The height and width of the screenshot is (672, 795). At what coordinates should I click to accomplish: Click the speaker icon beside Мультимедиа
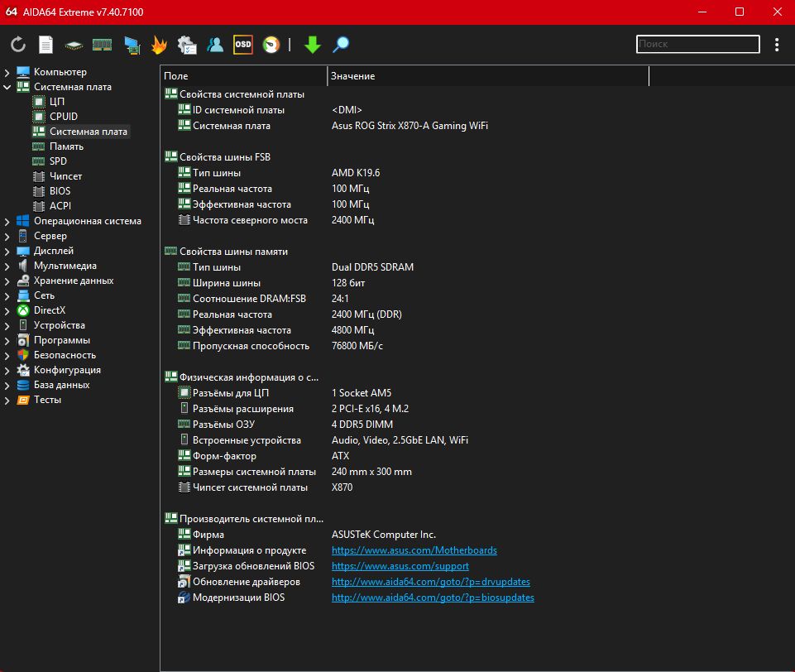point(23,266)
